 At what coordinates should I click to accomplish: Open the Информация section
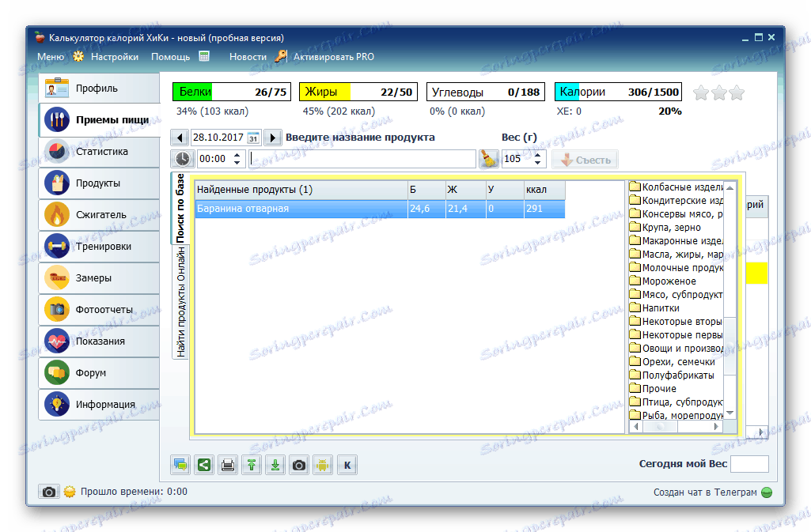99,404
